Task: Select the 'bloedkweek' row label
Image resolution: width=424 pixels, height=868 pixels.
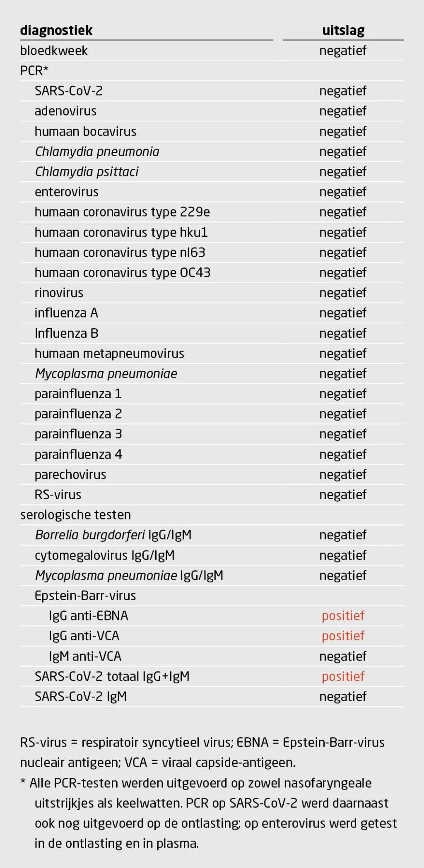Action: (54, 50)
